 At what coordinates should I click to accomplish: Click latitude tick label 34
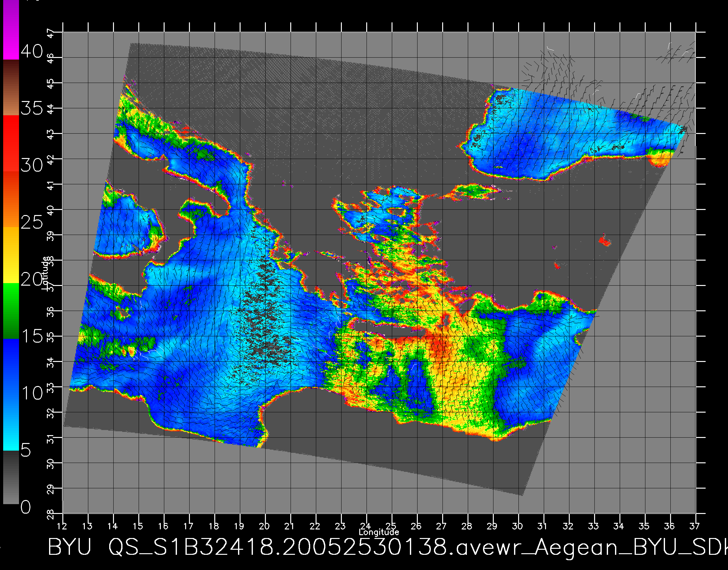click(x=50, y=363)
